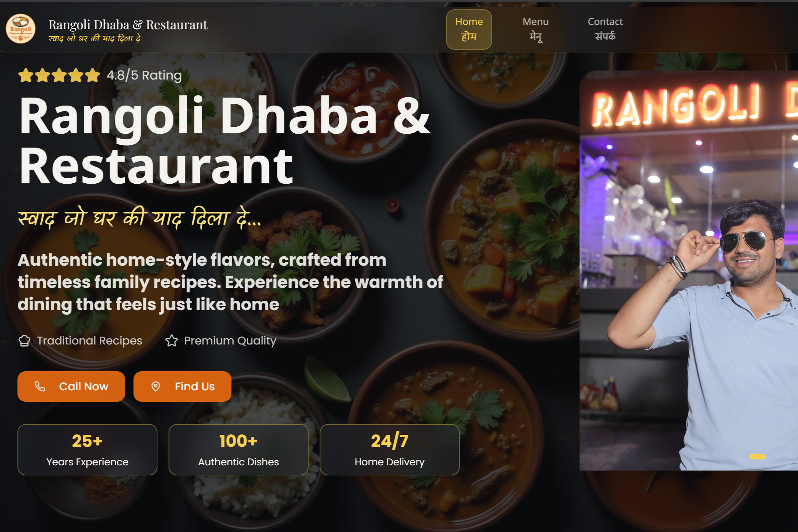Go to the Contact संपर्क nav item

click(x=605, y=30)
